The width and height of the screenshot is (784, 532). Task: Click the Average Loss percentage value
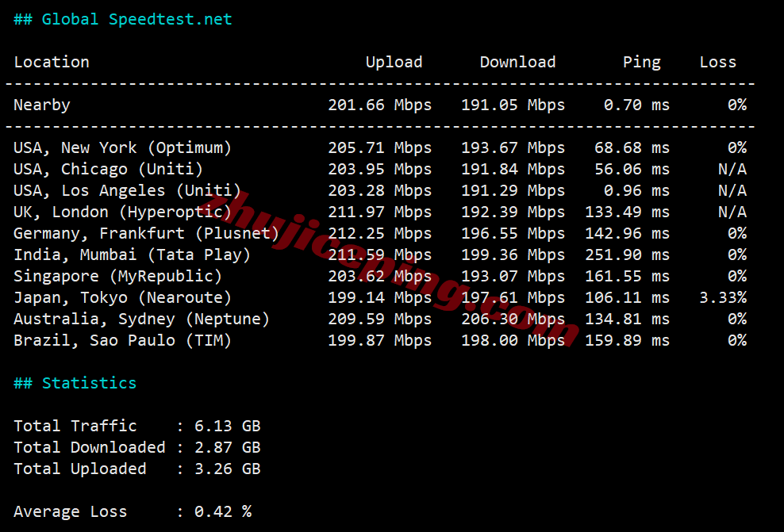point(221,511)
